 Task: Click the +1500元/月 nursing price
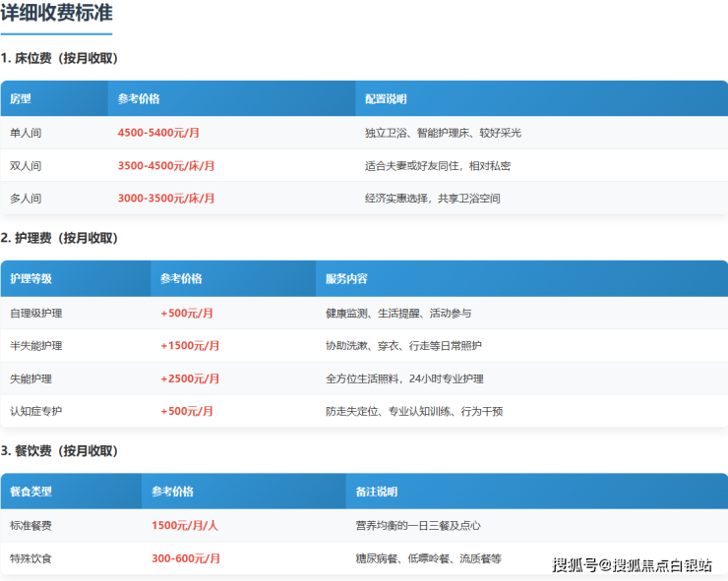pos(190,345)
